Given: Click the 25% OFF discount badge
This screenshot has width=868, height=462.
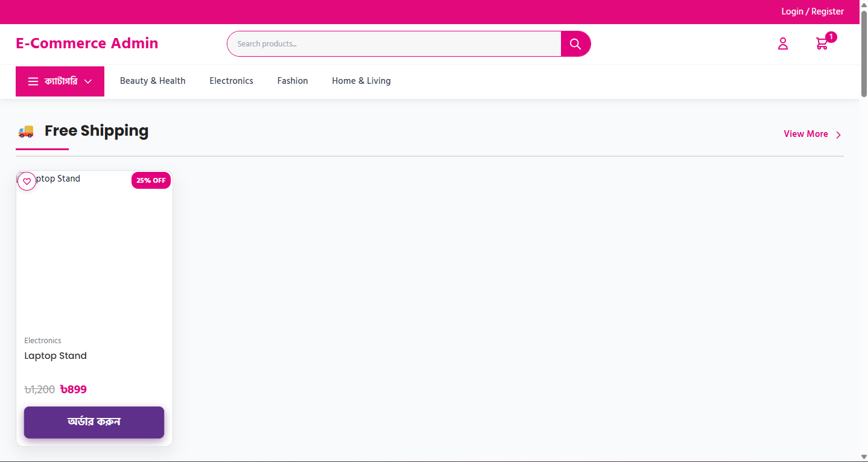Looking at the screenshot, I should [x=151, y=180].
